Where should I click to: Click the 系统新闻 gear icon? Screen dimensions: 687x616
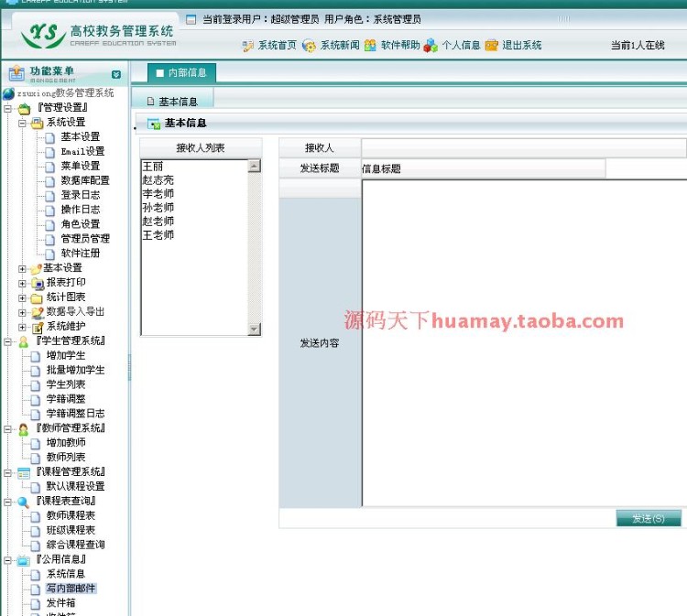point(309,46)
